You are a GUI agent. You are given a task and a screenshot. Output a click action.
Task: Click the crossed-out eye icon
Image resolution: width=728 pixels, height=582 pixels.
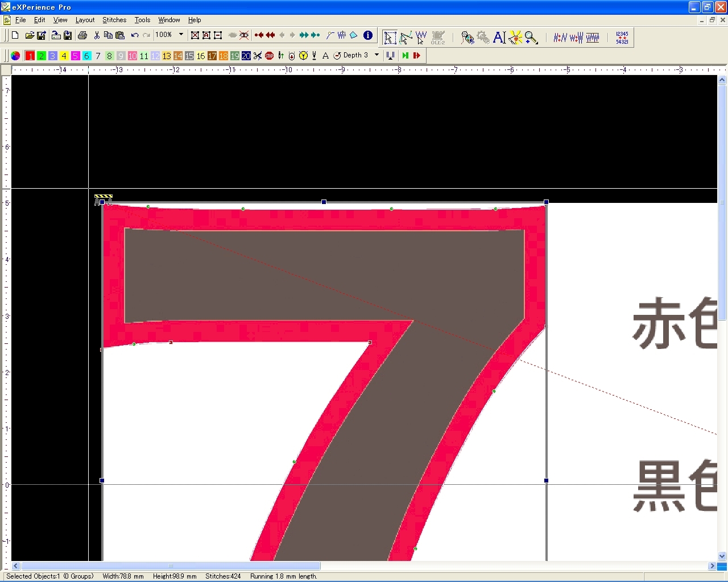(244, 35)
